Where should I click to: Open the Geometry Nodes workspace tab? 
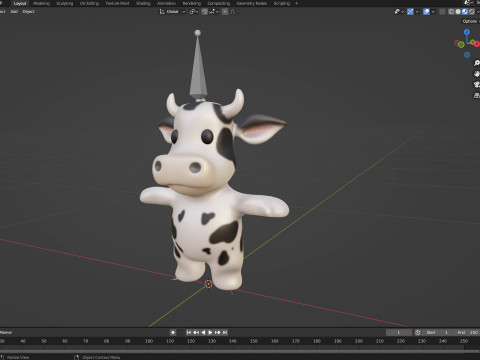[x=252, y=3]
